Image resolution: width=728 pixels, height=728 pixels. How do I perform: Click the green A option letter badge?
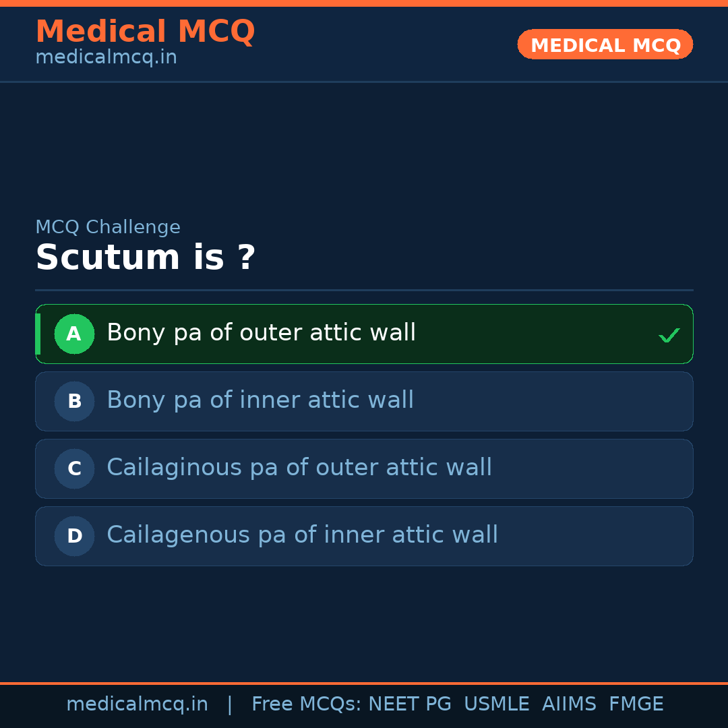pyautogui.click(x=74, y=334)
